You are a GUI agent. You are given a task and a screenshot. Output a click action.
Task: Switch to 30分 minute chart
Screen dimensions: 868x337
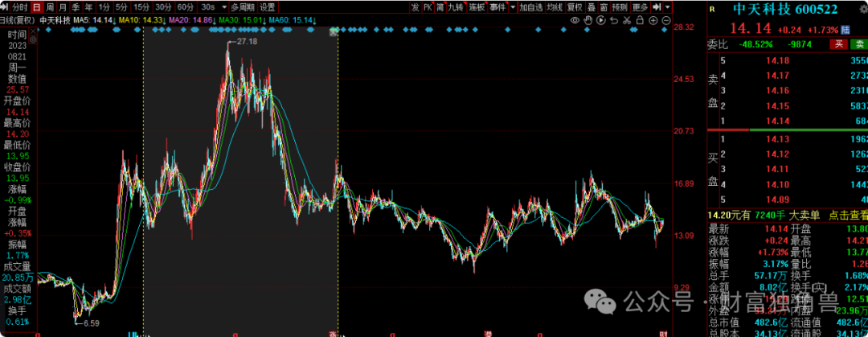pyautogui.click(x=162, y=7)
